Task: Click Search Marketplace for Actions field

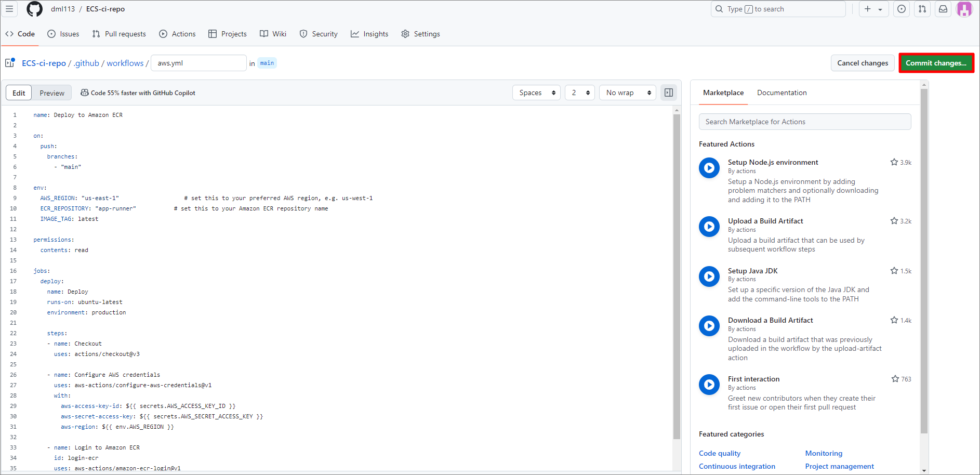Action: tap(805, 122)
